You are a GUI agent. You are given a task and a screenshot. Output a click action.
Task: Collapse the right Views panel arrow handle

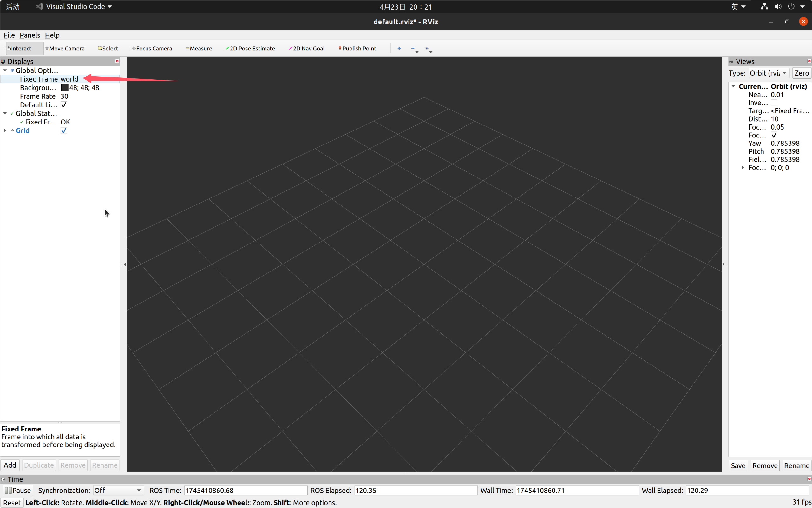pyautogui.click(x=724, y=264)
